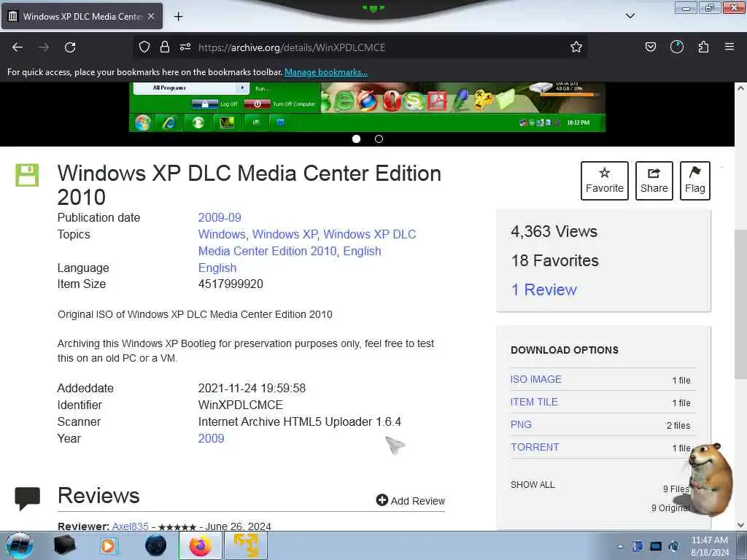Select the second carousel dot
The width and height of the screenshot is (747, 560).
tap(379, 139)
